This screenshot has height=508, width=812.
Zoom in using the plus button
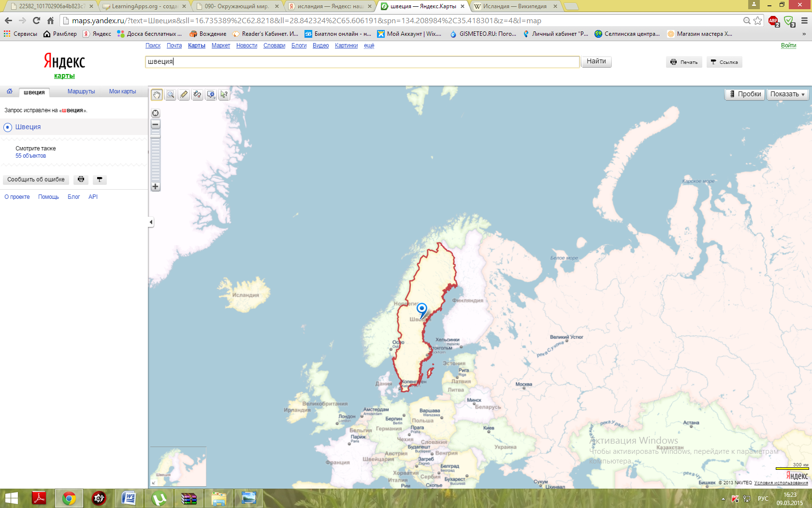(x=156, y=186)
